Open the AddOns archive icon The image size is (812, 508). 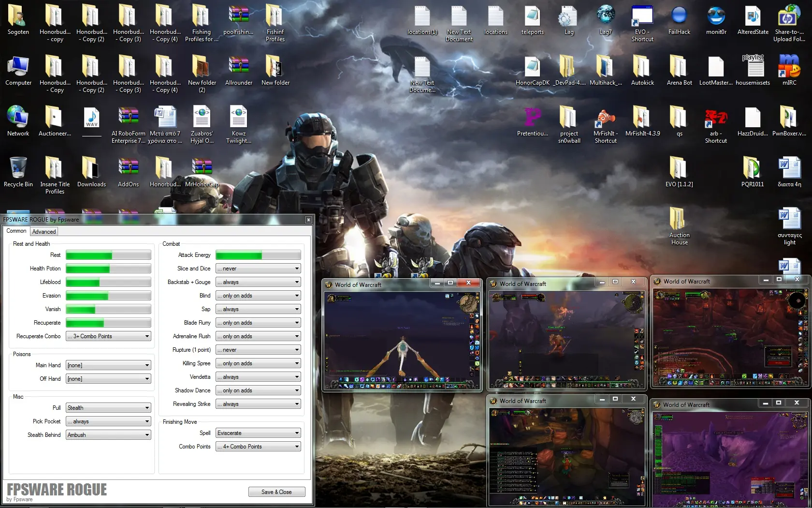pyautogui.click(x=129, y=172)
